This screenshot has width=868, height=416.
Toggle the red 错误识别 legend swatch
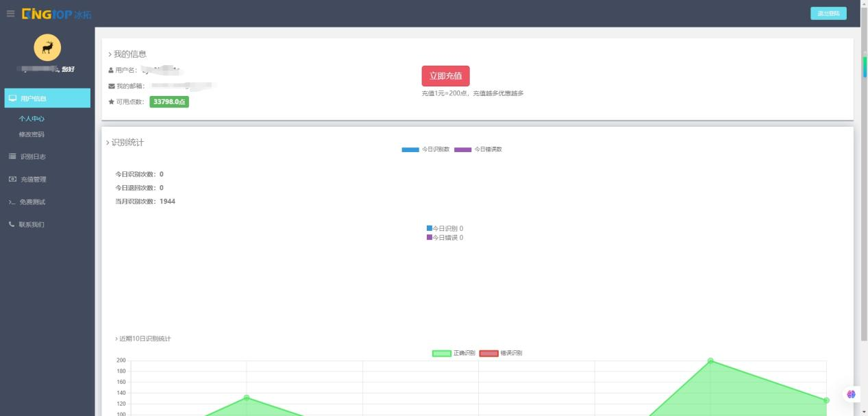tap(488, 354)
